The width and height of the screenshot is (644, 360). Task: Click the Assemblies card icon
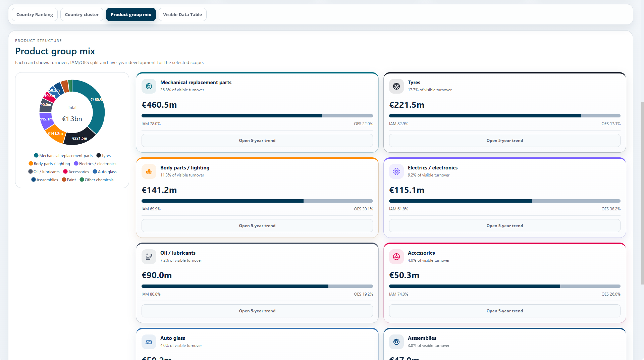pyautogui.click(x=396, y=342)
